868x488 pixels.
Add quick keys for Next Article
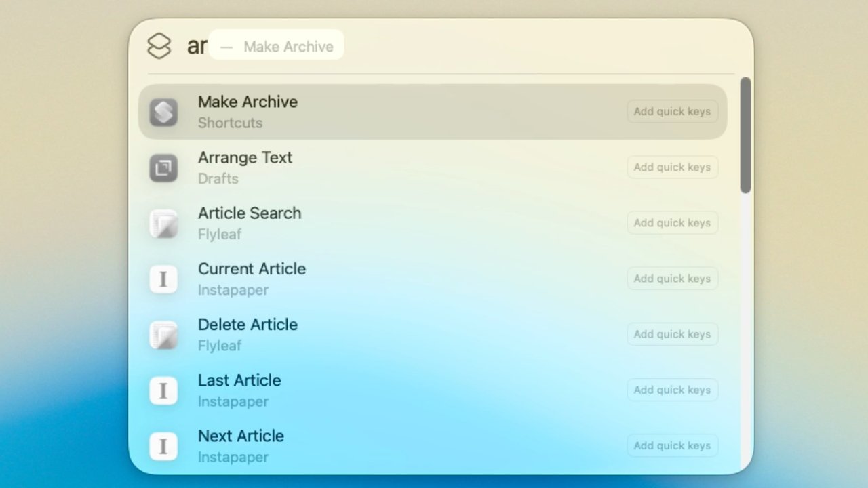click(672, 445)
